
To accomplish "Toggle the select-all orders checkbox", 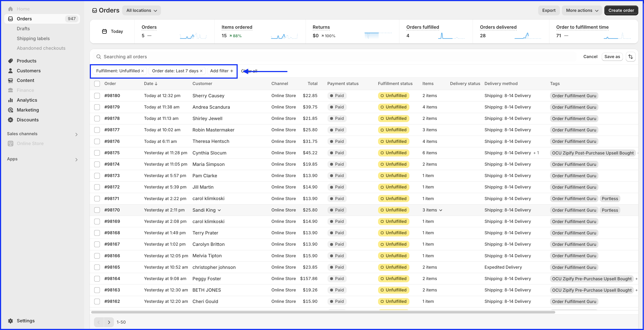I will [x=97, y=84].
